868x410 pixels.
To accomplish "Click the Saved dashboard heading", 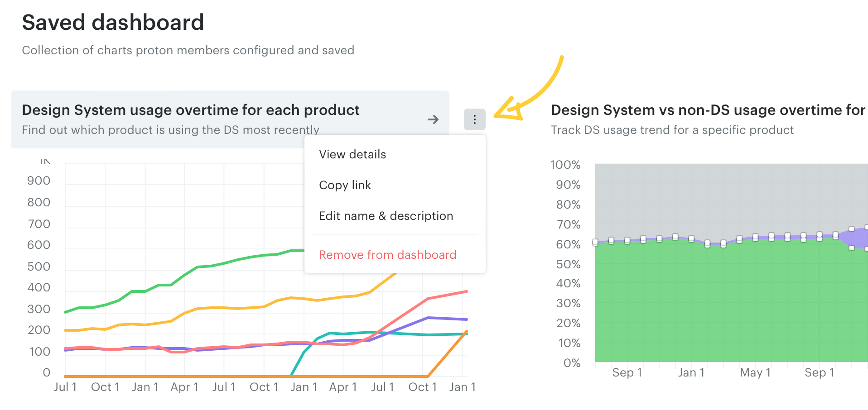I will (113, 23).
